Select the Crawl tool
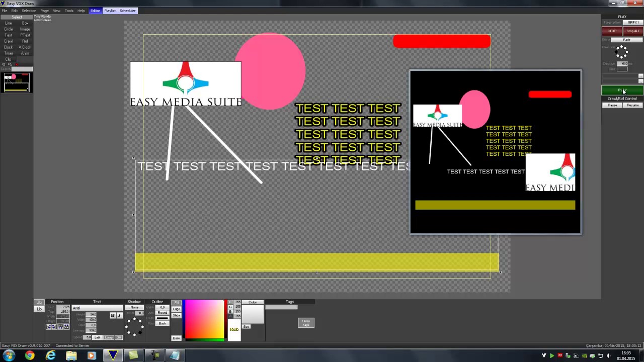The image size is (644, 362). [9, 41]
